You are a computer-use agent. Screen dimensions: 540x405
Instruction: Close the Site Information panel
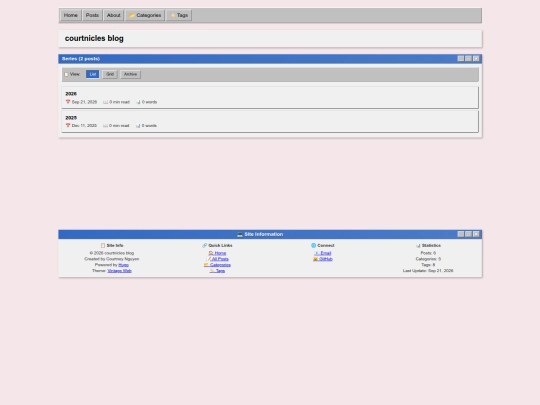click(476, 234)
